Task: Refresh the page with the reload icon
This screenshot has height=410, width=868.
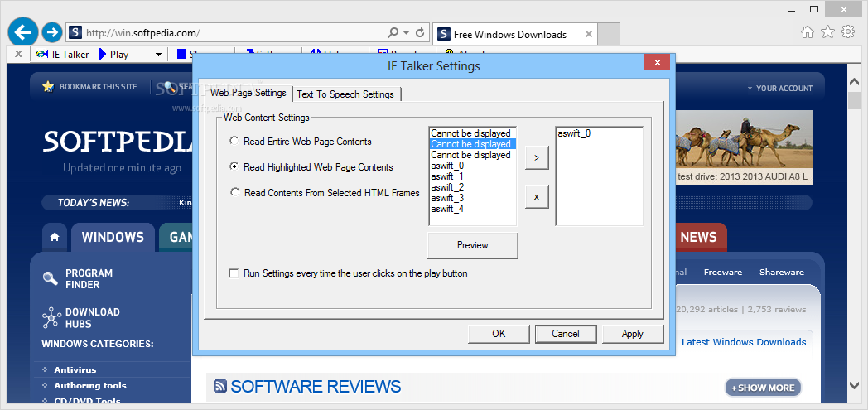Action: point(420,32)
